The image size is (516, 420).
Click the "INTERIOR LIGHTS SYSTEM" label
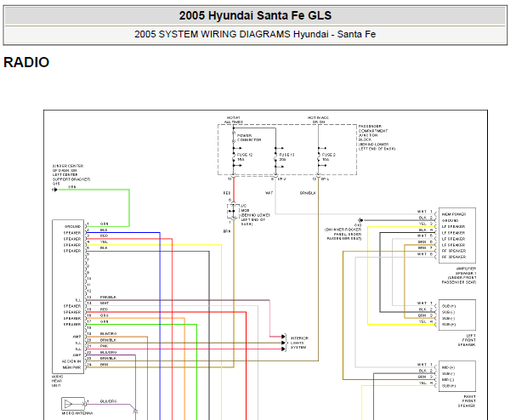click(x=299, y=343)
